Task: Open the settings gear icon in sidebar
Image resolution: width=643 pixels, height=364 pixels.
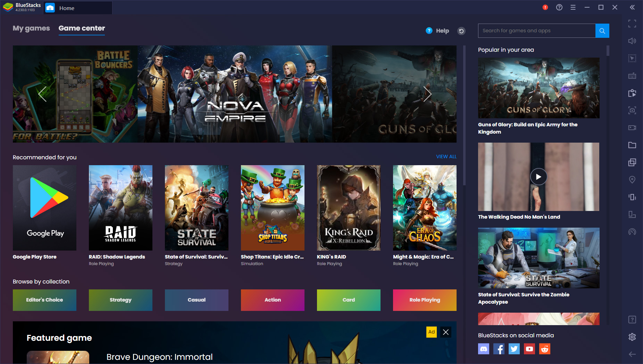Action: [x=632, y=337]
